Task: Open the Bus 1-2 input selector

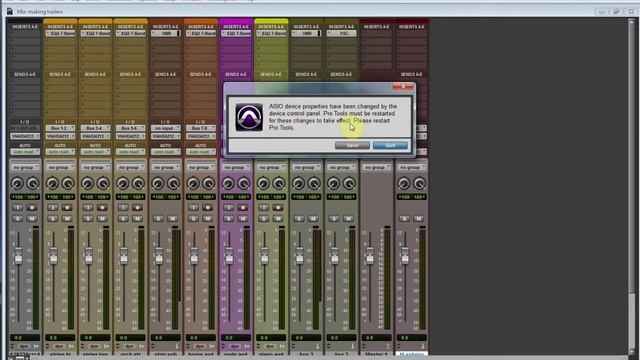Action: coord(60,128)
